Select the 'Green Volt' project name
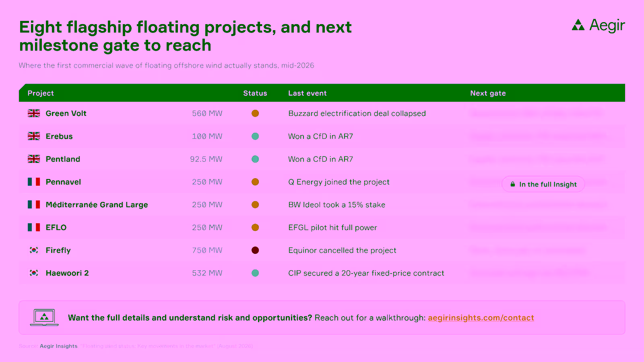The image size is (644, 362). tap(66, 113)
